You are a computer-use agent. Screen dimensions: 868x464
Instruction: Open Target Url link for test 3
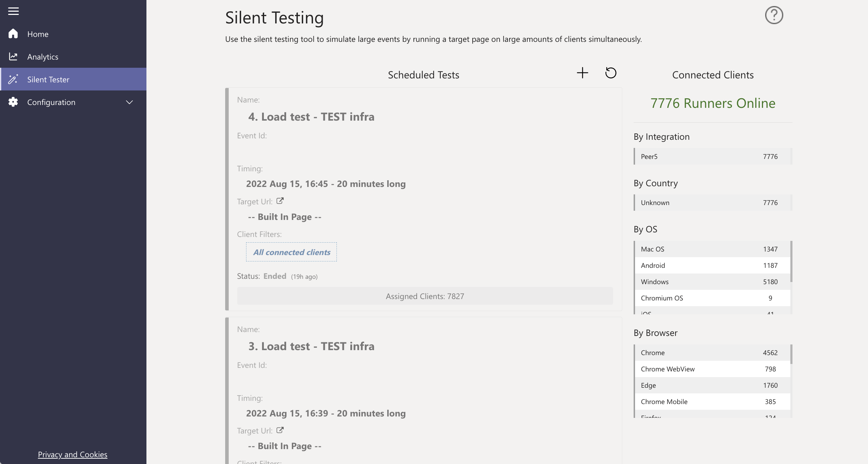[280, 430]
